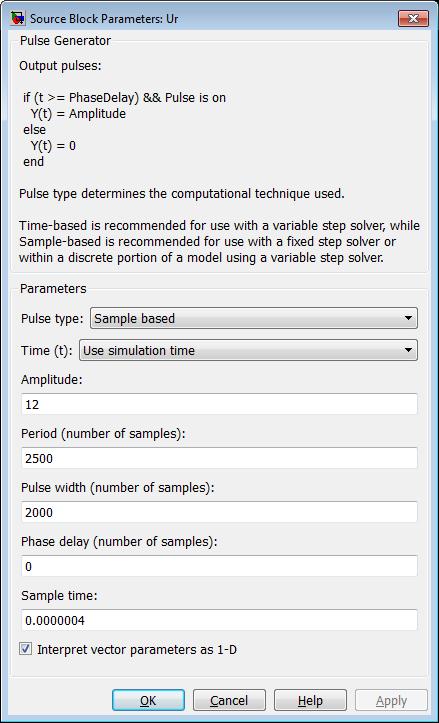The width and height of the screenshot is (439, 723).
Task: Close the Source Block Parameters dialog
Action: [x=413, y=18]
